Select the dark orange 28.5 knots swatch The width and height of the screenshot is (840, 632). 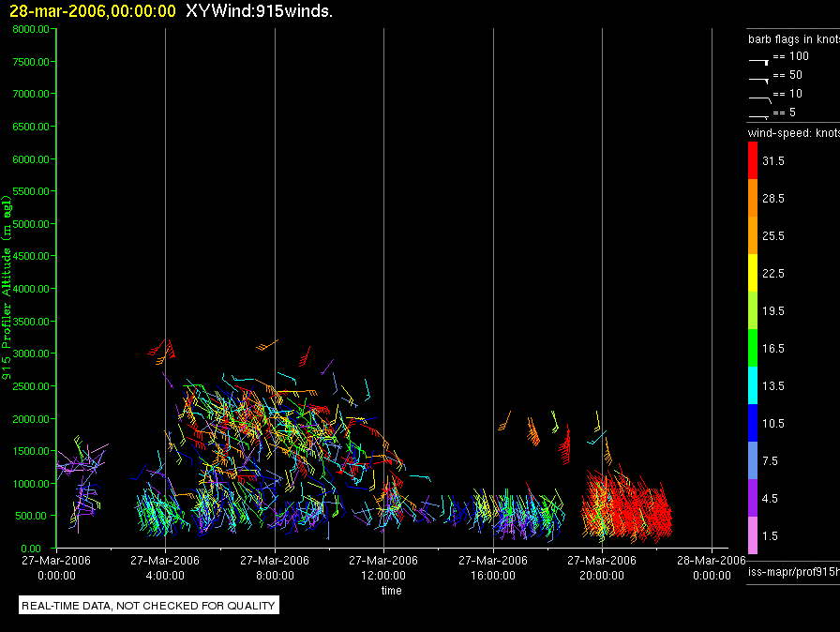coord(753,198)
